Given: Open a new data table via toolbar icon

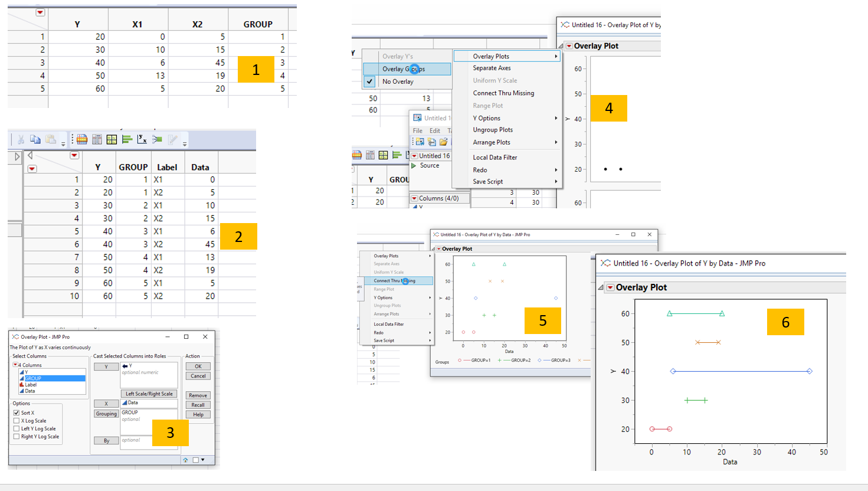Looking at the screenshot, I should 81,141.
